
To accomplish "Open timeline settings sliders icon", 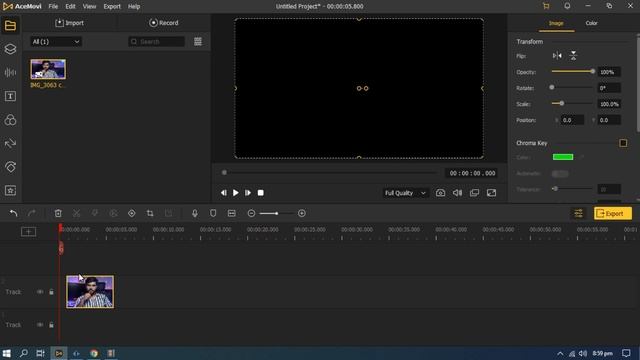I will coord(578,213).
